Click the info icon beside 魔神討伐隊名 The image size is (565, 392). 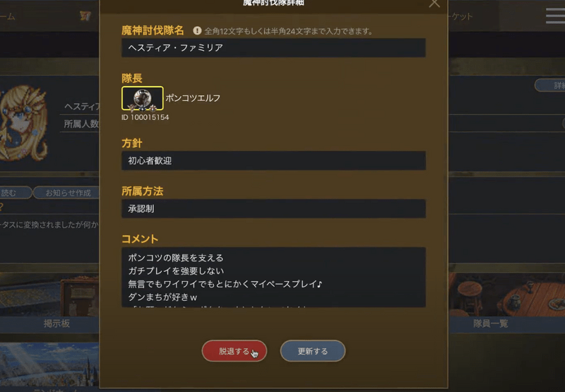click(x=197, y=31)
